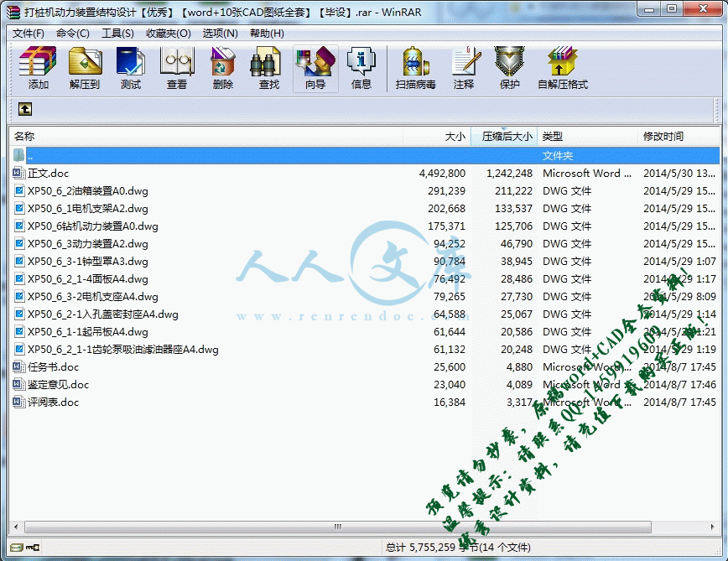Click the Word icon of 正文.doc
Screen dimensions: 728x561
tap(19, 174)
